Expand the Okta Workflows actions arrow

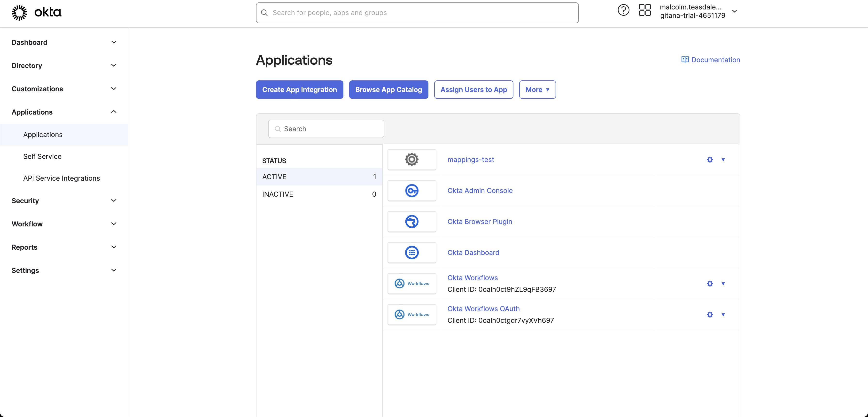click(723, 284)
